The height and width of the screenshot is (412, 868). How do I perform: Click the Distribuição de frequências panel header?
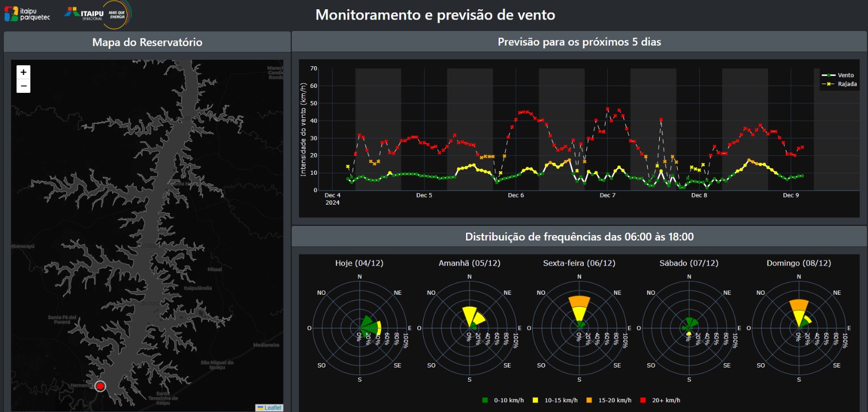(579, 237)
